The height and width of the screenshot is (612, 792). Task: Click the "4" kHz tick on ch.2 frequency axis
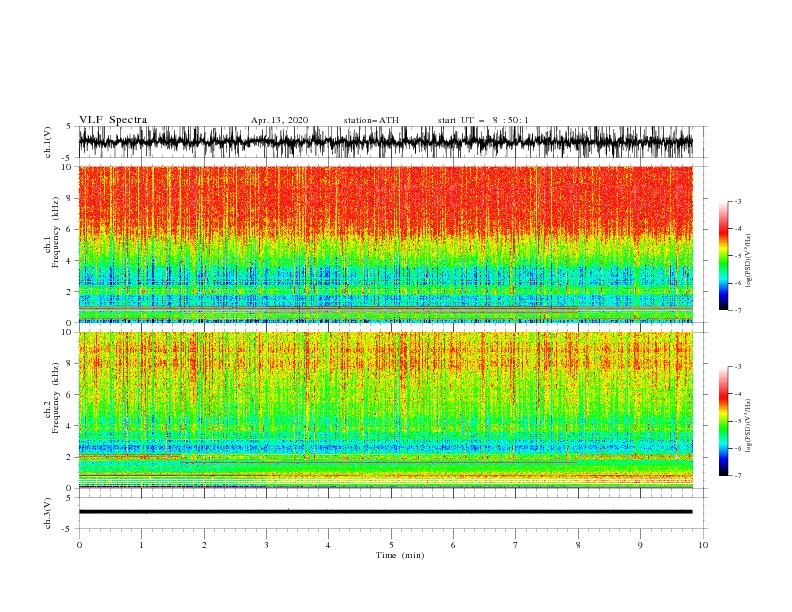click(69, 426)
